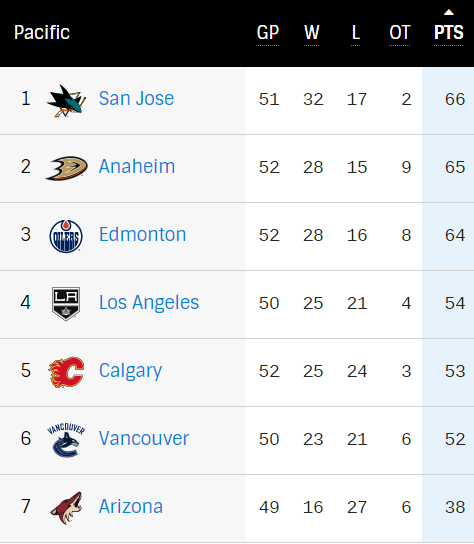Open the Anaheim team link
Screen dimensions: 474x544
(137, 167)
